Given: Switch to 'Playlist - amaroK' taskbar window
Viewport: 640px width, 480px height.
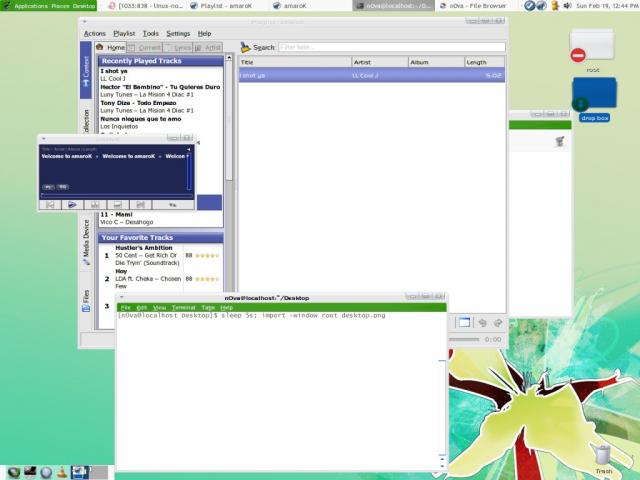Looking at the screenshot, I should pos(229,6).
